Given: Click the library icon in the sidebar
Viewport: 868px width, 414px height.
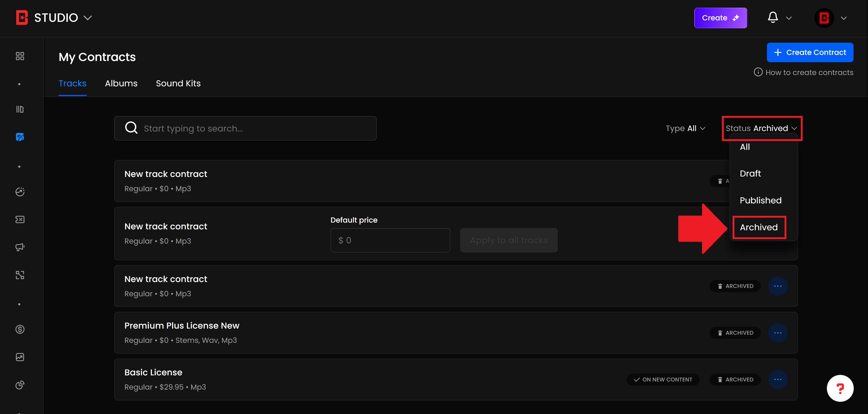Looking at the screenshot, I should (x=20, y=109).
